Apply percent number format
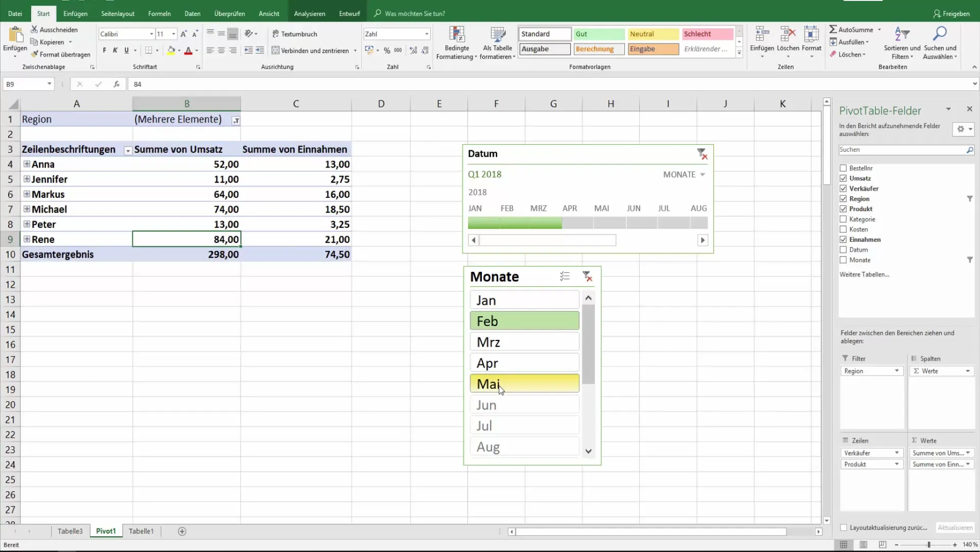Screen dimensions: 980x552 click(x=387, y=50)
